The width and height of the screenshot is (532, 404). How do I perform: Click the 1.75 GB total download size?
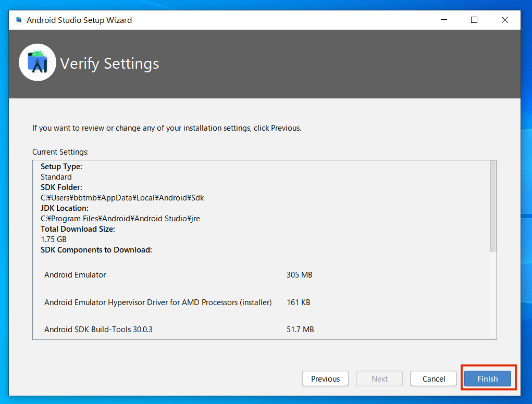pos(54,239)
